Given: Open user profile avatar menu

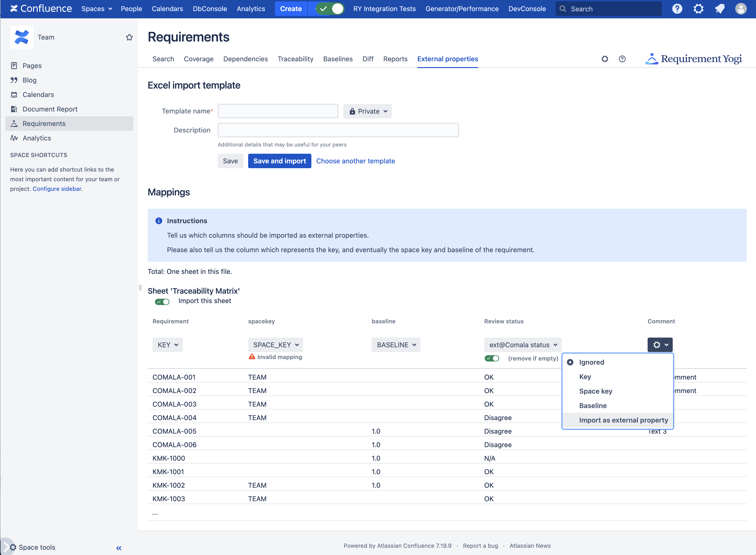Looking at the screenshot, I should point(741,9).
